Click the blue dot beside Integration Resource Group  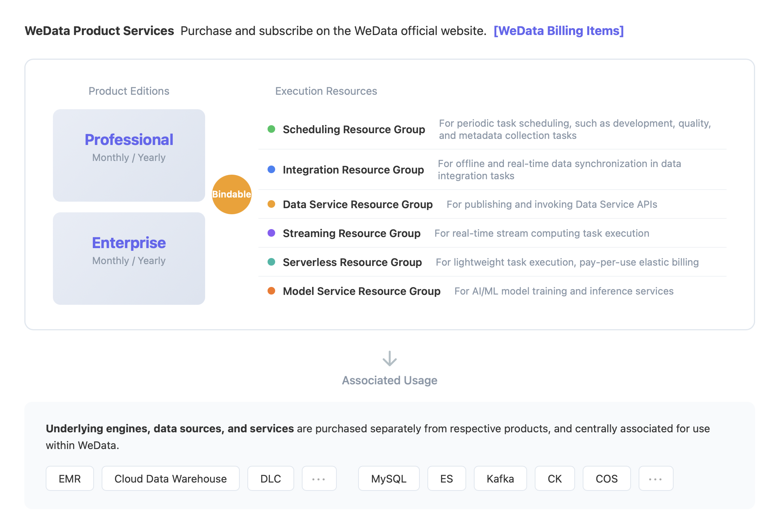tap(271, 169)
